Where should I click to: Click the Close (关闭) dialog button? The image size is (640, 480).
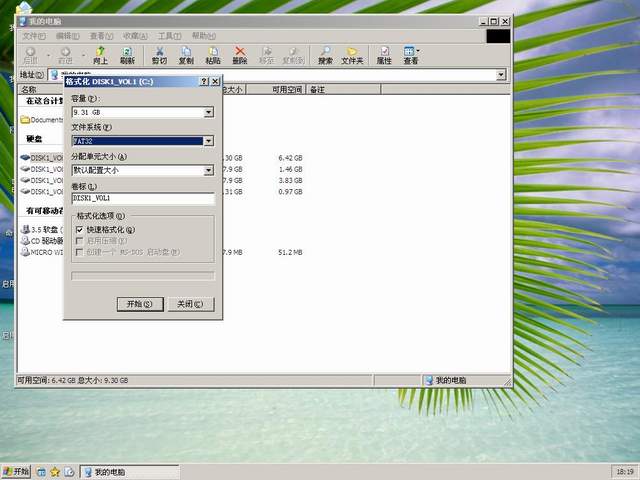click(190, 304)
